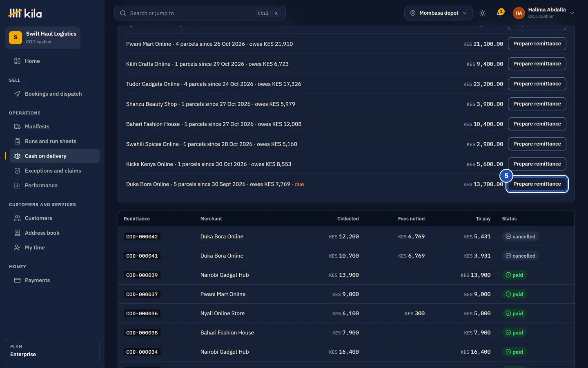Click the Fees netted column header

click(x=411, y=219)
